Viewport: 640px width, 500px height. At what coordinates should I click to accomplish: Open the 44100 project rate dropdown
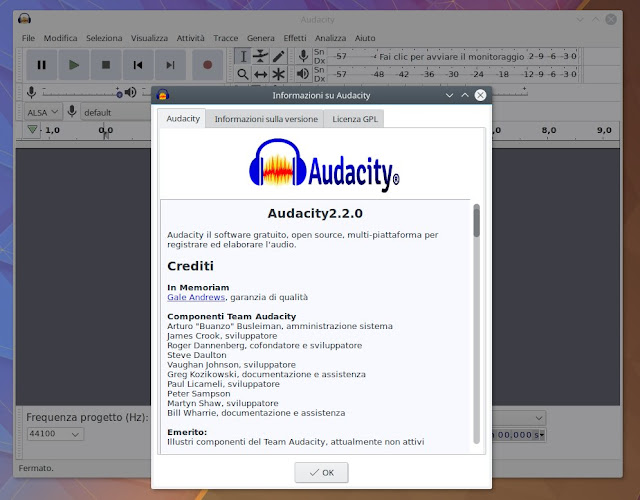[x=55, y=434]
